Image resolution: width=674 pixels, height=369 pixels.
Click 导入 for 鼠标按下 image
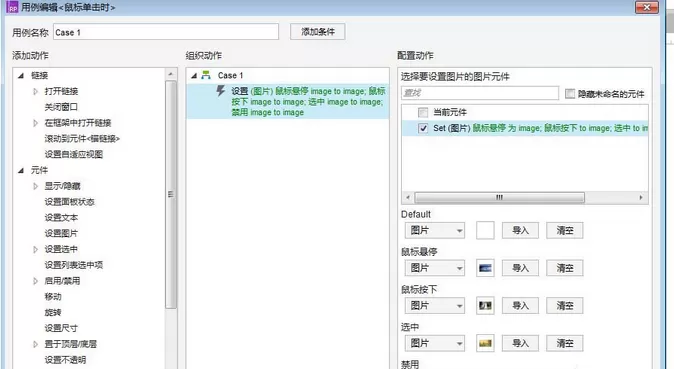521,306
